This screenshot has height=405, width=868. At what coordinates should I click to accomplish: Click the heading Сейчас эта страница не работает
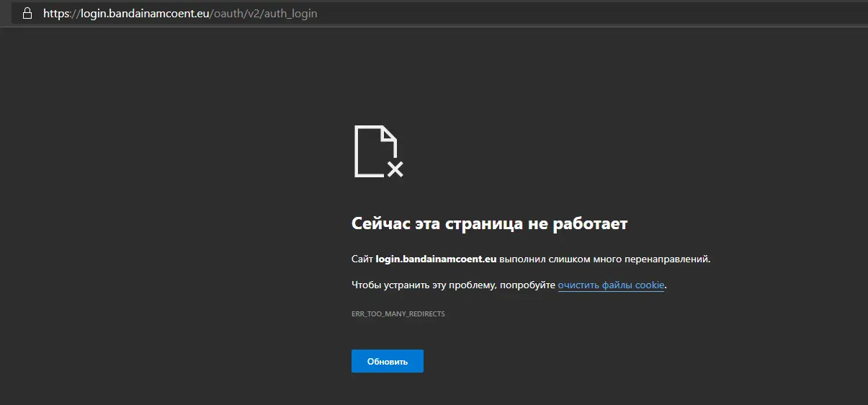click(x=490, y=223)
